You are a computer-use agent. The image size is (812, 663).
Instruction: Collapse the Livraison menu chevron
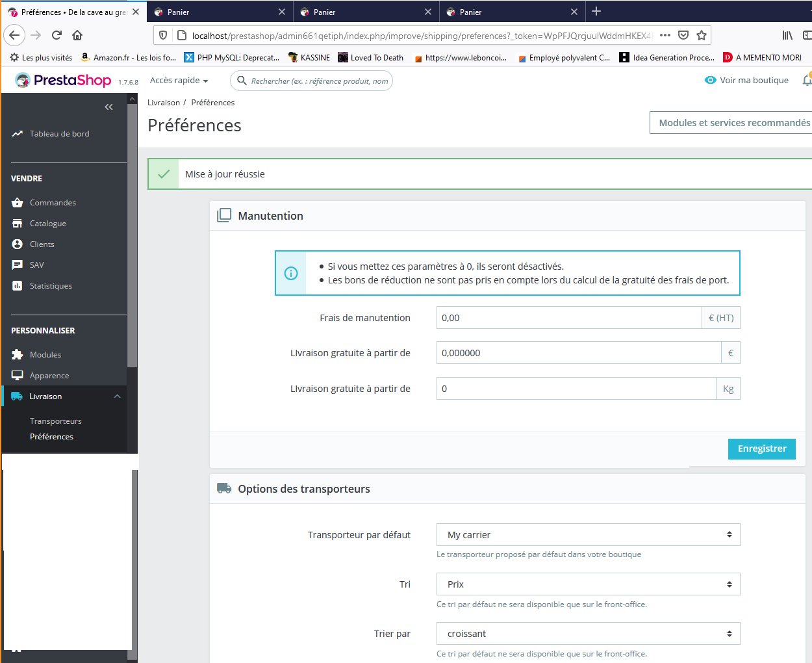coord(117,396)
